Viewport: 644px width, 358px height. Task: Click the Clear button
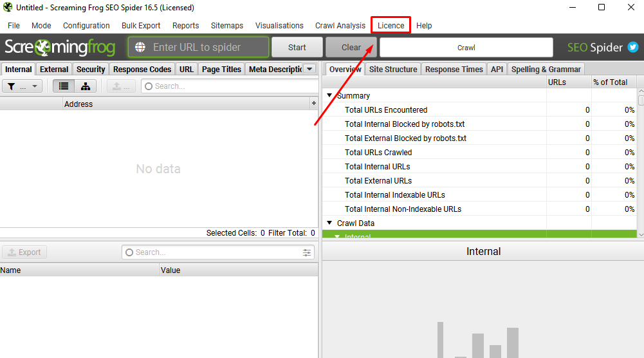tap(351, 47)
